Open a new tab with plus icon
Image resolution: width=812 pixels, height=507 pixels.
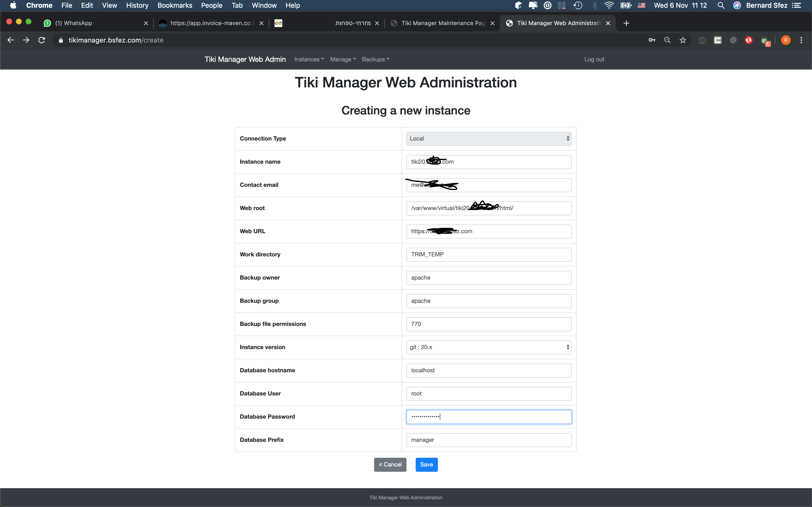click(x=626, y=23)
